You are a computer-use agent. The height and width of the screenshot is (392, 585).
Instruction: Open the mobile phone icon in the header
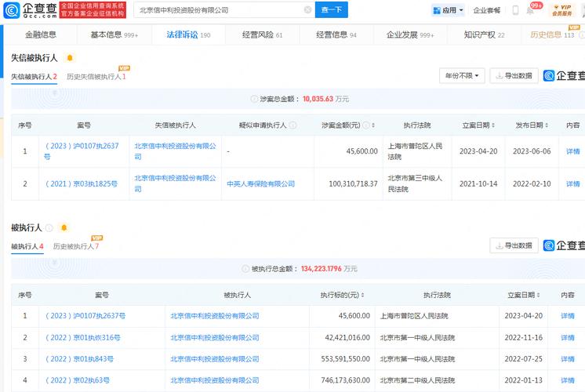tap(516, 10)
